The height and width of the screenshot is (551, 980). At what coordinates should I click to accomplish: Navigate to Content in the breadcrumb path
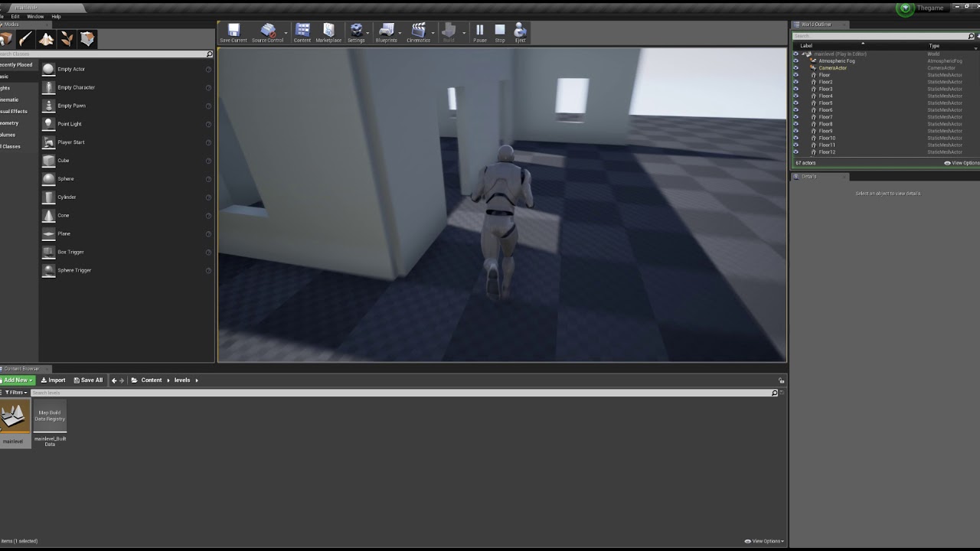152,380
